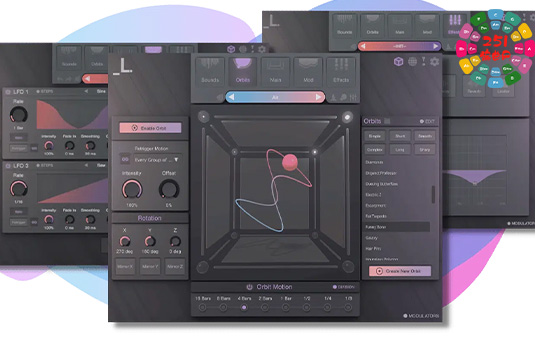This screenshot has height=363, width=535.
Task: Click the Orbits list scrollbar
Action: coord(433,194)
